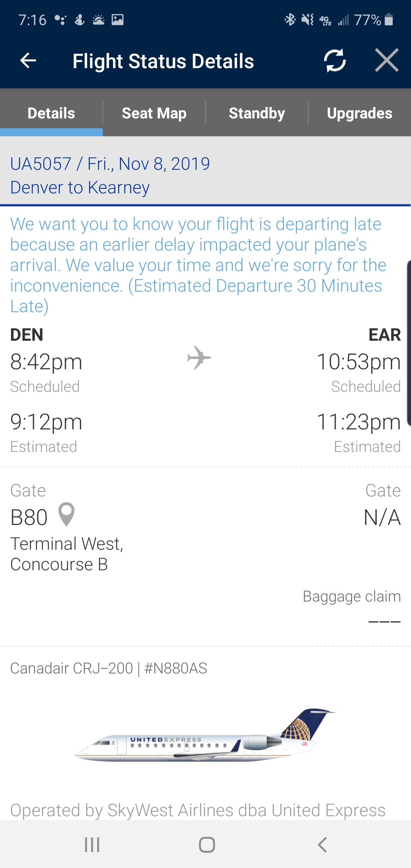Tap the battery indicator icon
The height and width of the screenshot is (868, 411).
pyautogui.click(x=389, y=19)
